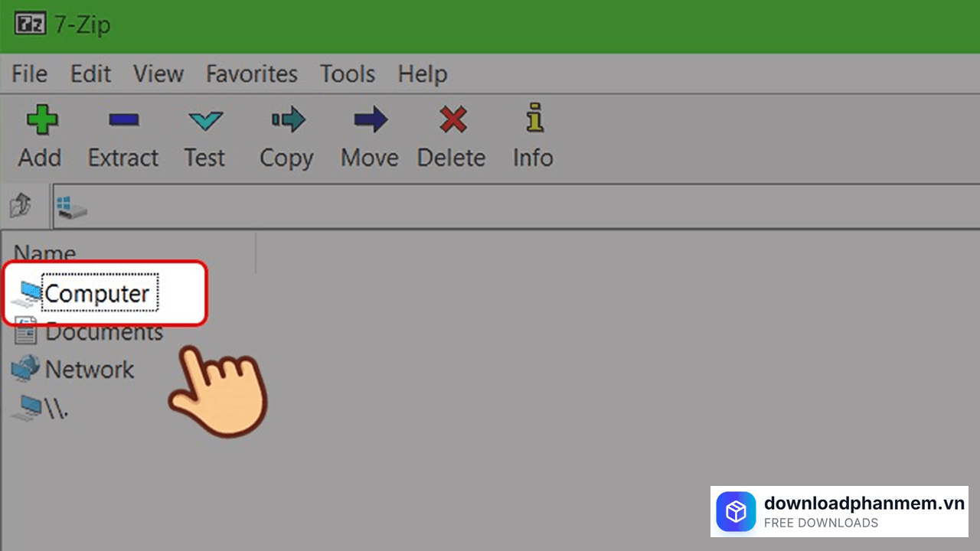Open the Favorites menu
This screenshot has width=980, height=551.
[251, 74]
